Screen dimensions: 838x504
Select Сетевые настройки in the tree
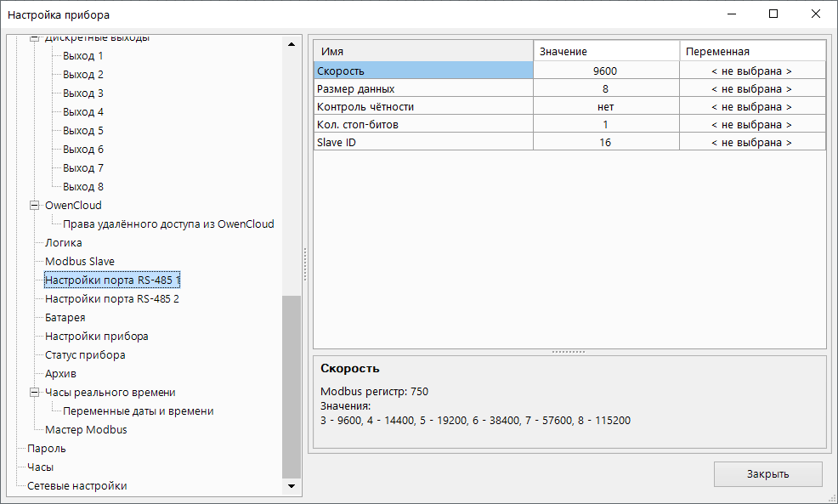click(x=76, y=486)
